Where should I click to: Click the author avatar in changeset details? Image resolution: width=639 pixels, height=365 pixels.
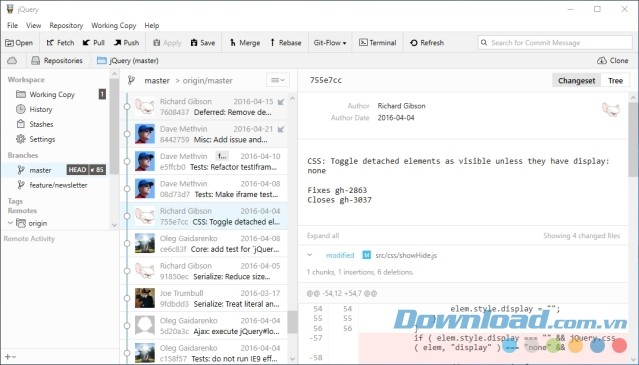610,110
